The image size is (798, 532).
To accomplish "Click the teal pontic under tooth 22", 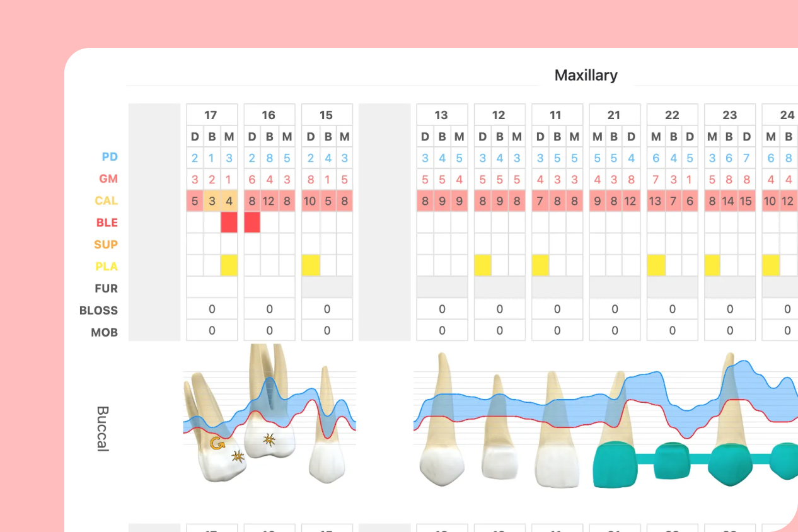I will [673, 460].
